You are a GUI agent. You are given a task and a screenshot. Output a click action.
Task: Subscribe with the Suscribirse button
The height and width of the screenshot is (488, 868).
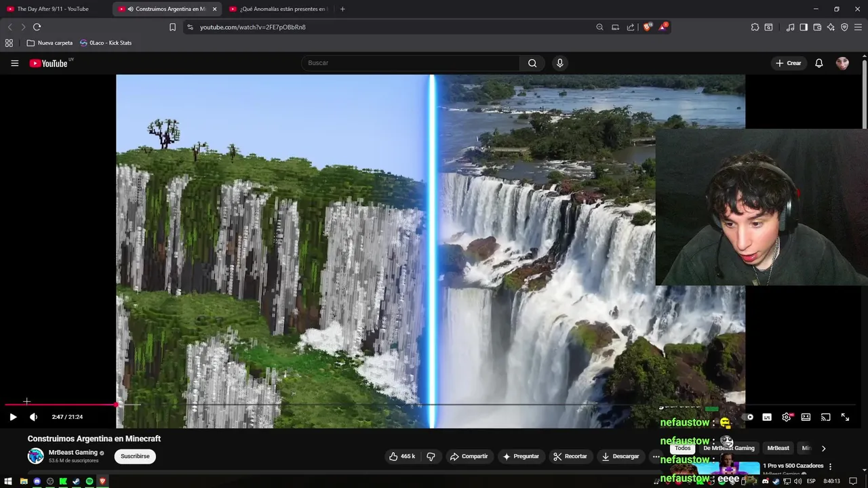(x=135, y=456)
